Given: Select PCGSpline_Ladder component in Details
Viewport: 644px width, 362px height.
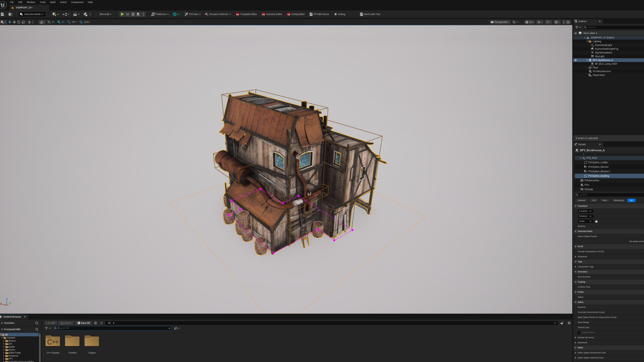Looking at the screenshot, I should (598, 162).
